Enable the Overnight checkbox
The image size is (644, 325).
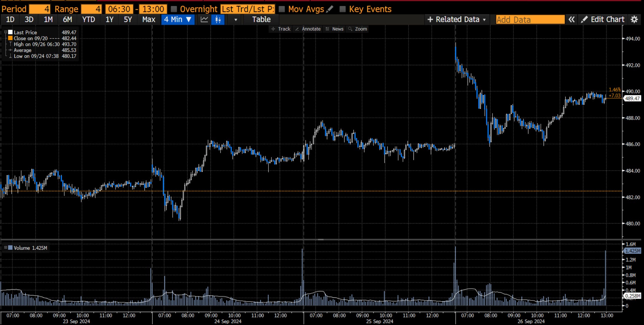coord(174,9)
